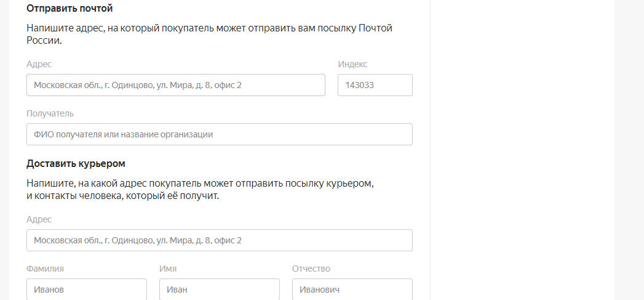Click the Почтой России instruction paragraph
The image size is (644, 300).
coord(209,34)
